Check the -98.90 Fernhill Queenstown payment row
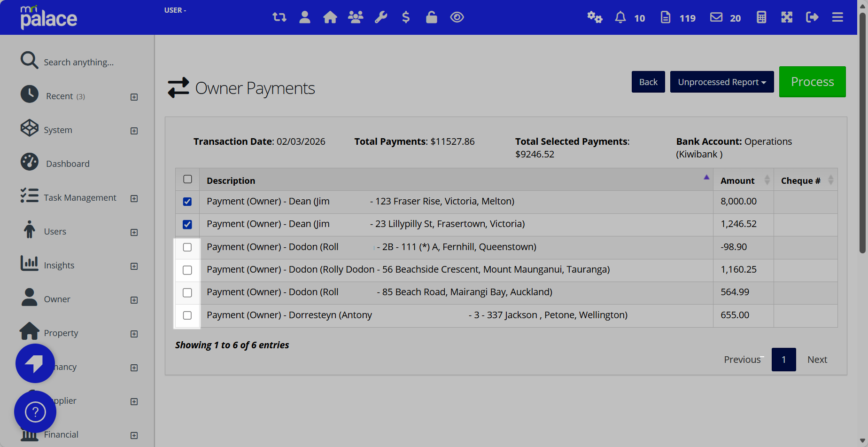The height and width of the screenshot is (447, 868). coord(187,247)
